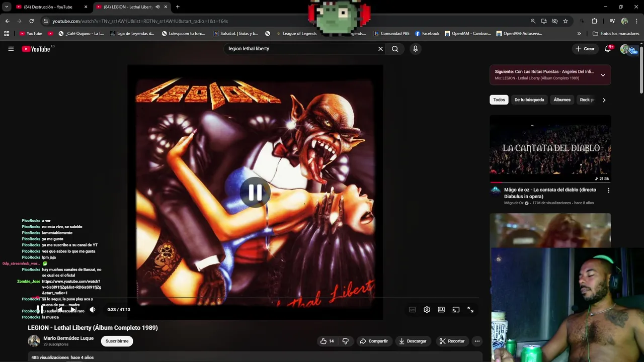Open Mägo de Oz video title link
The image size is (644, 362).
(x=550, y=193)
